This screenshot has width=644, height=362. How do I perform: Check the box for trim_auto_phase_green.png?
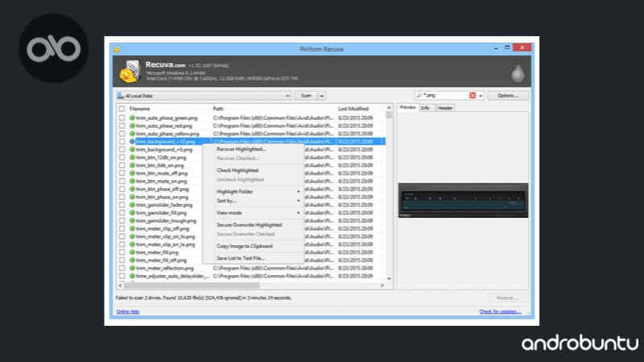pos(122,117)
